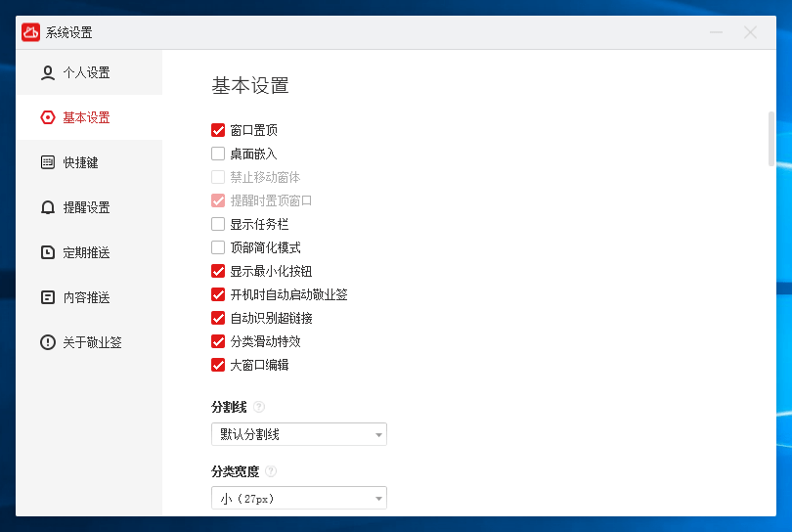Go to the 快捷键 settings

coord(89,162)
